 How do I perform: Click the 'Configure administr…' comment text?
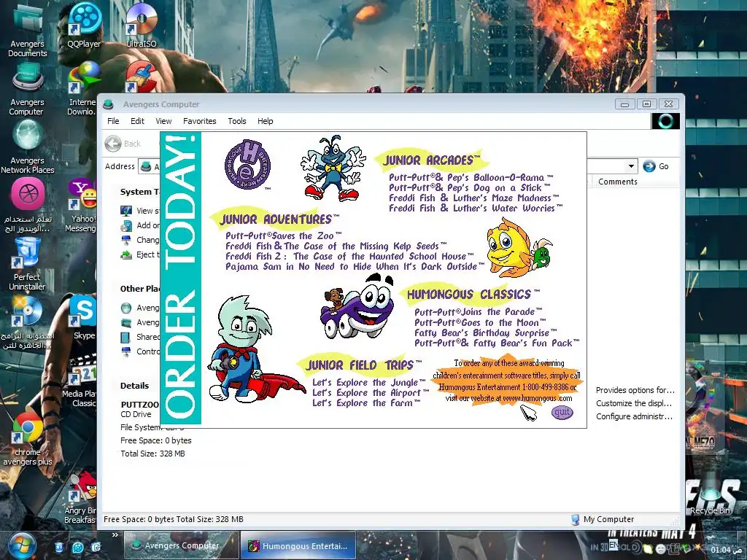[x=634, y=416]
